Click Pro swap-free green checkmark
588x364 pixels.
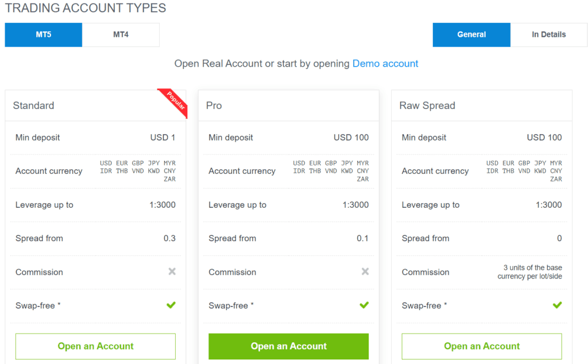point(364,305)
